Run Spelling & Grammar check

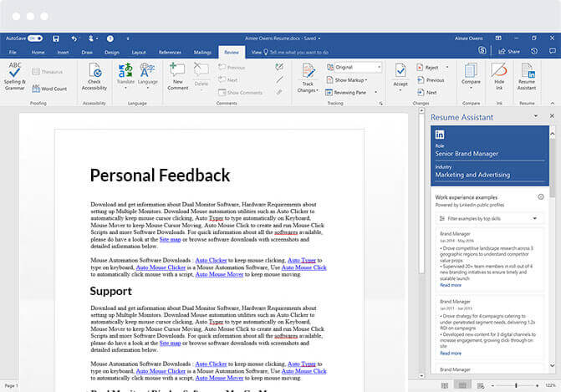[x=15, y=76]
